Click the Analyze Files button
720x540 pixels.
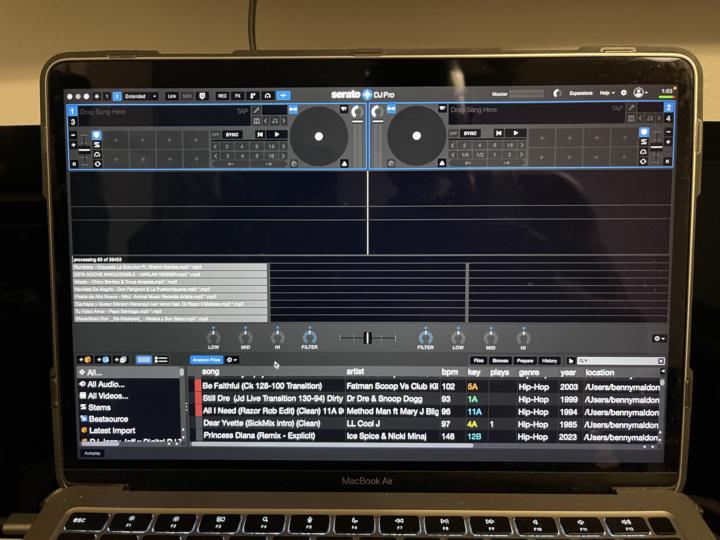(x=207, y=360)
